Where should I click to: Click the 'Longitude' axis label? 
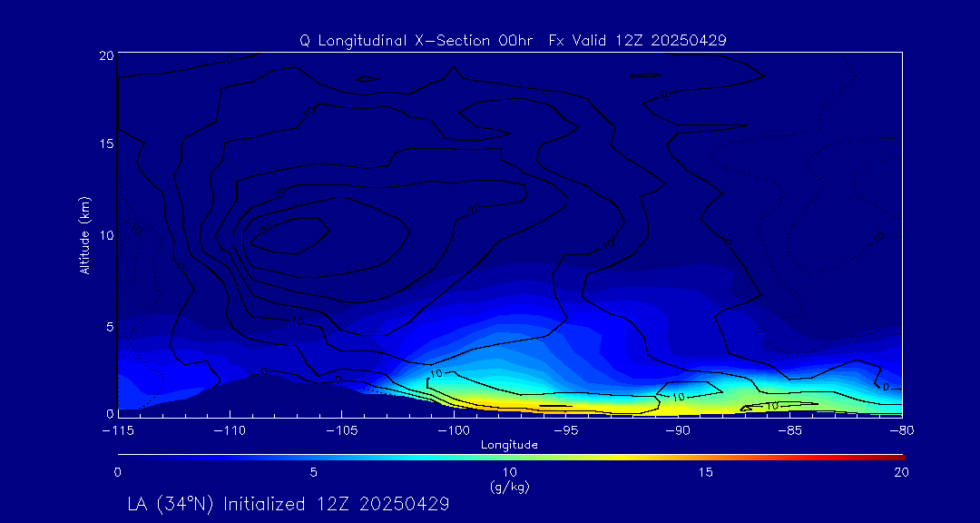point(509,446)
